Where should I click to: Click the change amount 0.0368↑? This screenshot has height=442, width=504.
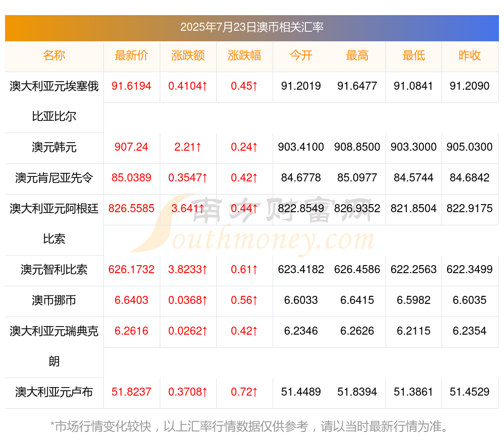coord(187,300)
